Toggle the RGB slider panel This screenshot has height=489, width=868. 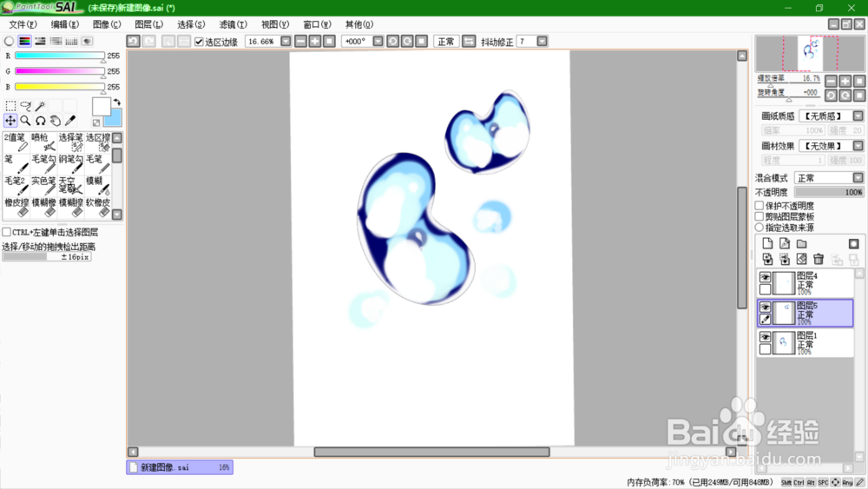(24, 41)
